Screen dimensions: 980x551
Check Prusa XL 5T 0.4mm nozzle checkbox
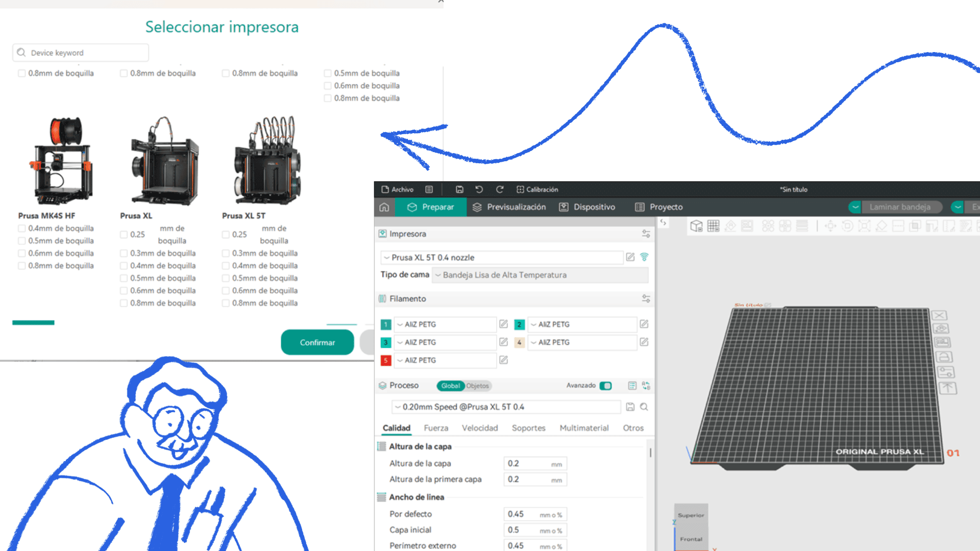point(226,266)
